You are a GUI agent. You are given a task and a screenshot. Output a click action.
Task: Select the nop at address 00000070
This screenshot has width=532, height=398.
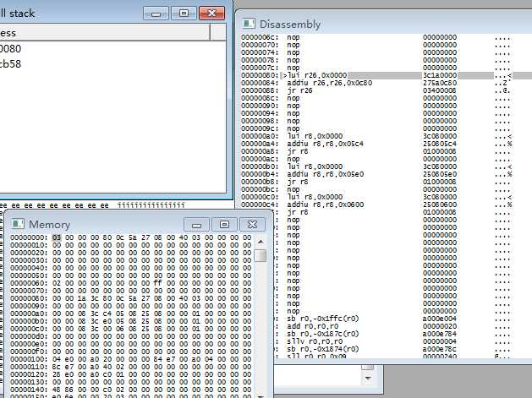click(293, 45)
